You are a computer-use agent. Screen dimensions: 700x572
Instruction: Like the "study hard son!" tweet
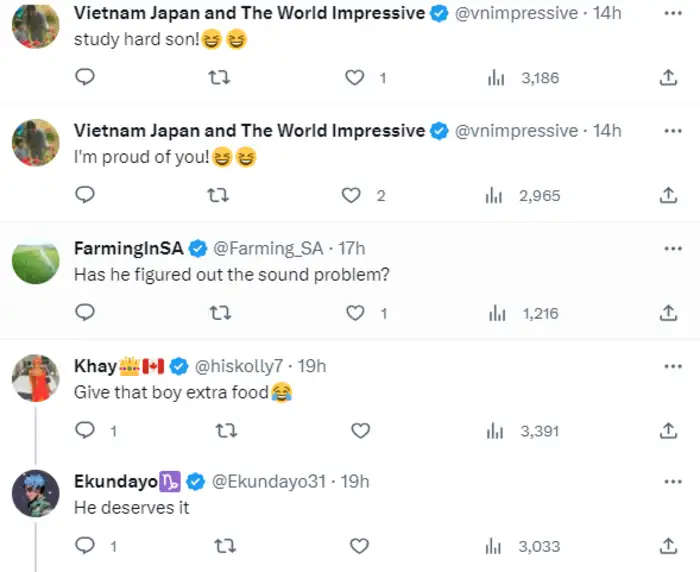pos(354,78)
